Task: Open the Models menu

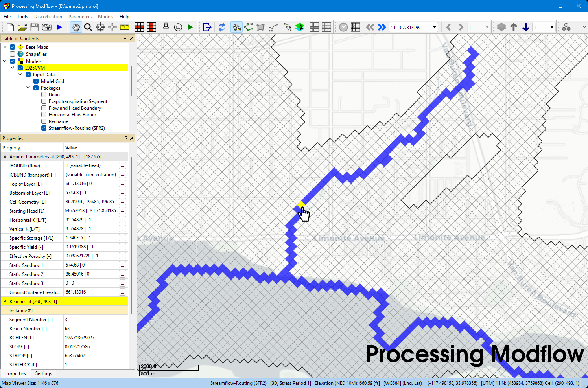Action: (x=105, y=17)
